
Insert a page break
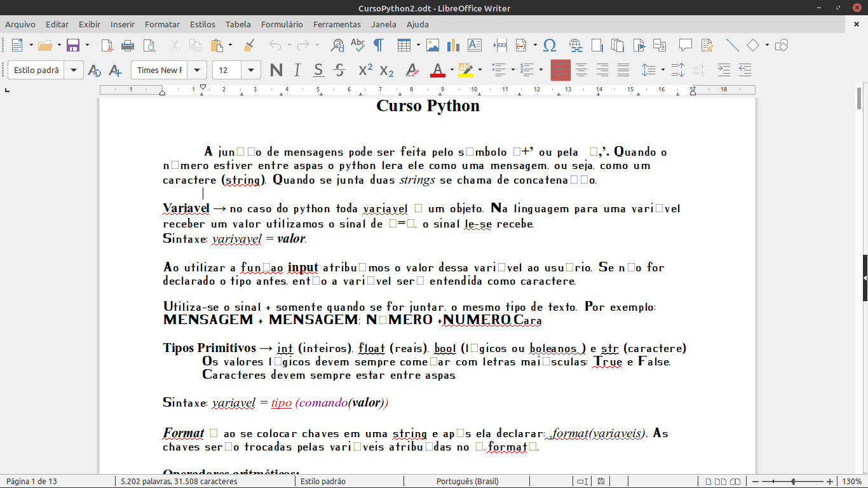[500, 45]
